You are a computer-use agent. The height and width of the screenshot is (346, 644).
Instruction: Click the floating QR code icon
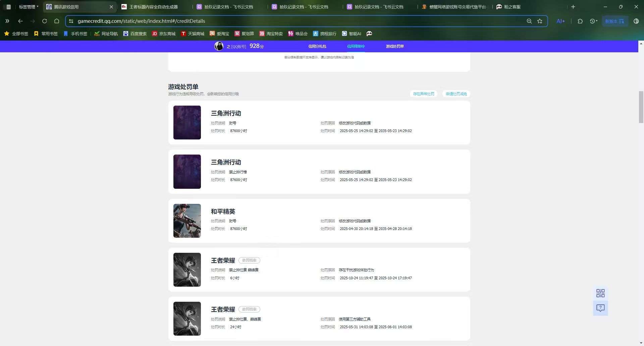coord(600,293)
